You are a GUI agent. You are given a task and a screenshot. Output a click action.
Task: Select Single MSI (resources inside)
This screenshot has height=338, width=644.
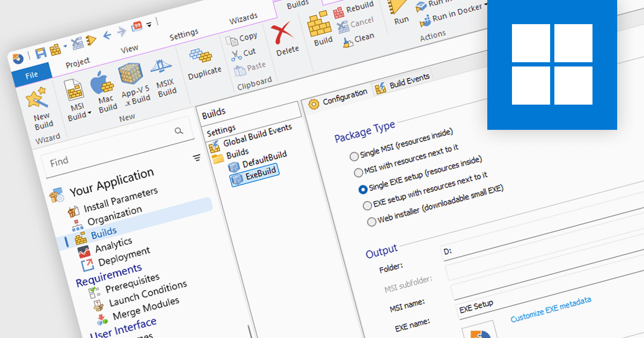tap(354, 156)
